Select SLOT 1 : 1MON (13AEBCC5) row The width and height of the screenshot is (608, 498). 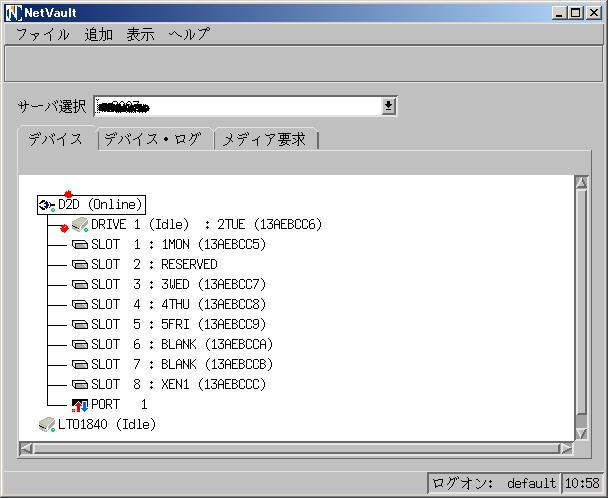[169, 245]
